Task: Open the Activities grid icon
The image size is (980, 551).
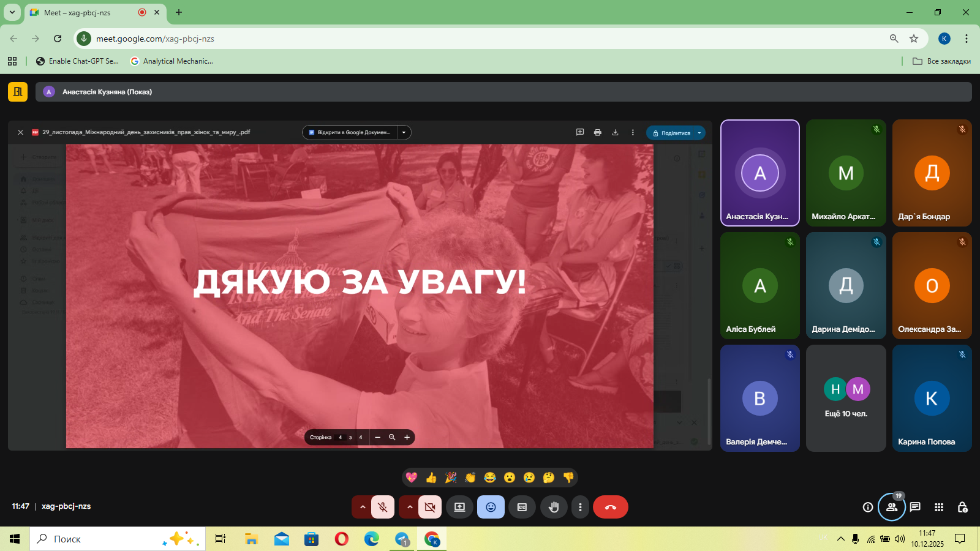Action: point(938,507)
